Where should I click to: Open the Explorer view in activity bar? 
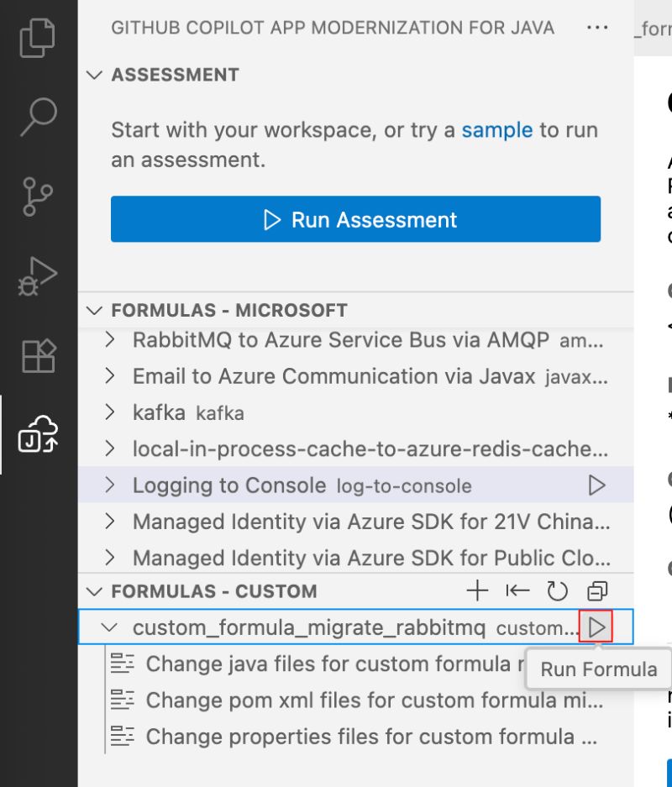37,38
